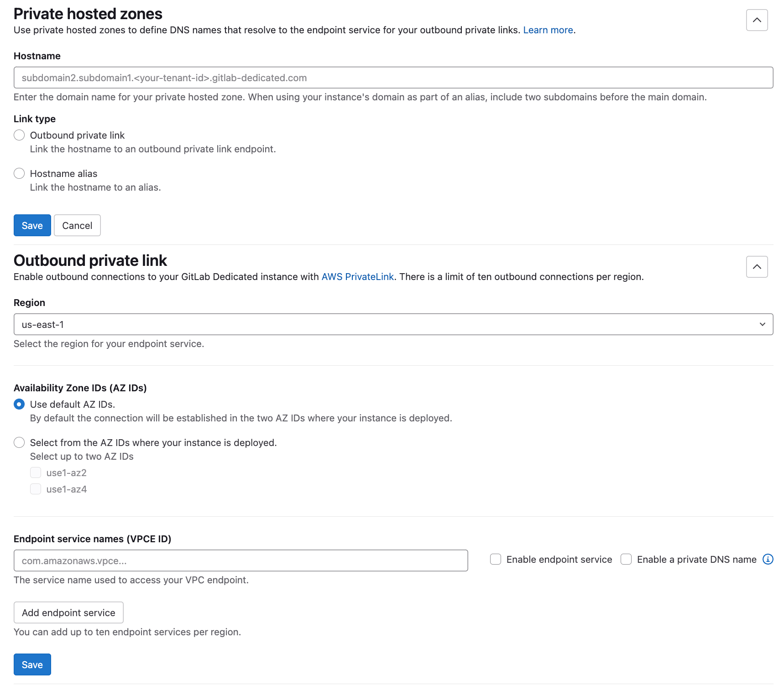The width and height of the screenshot is (784, 685).
Task: Cancel the private hosted zone form
Action: pos(77,225)
